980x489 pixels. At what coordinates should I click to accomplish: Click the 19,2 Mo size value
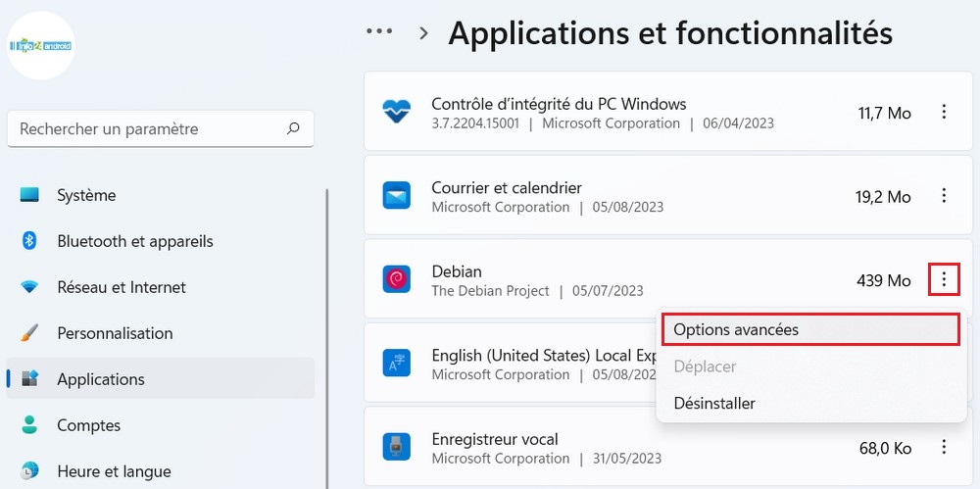click(x=883, y=197)
